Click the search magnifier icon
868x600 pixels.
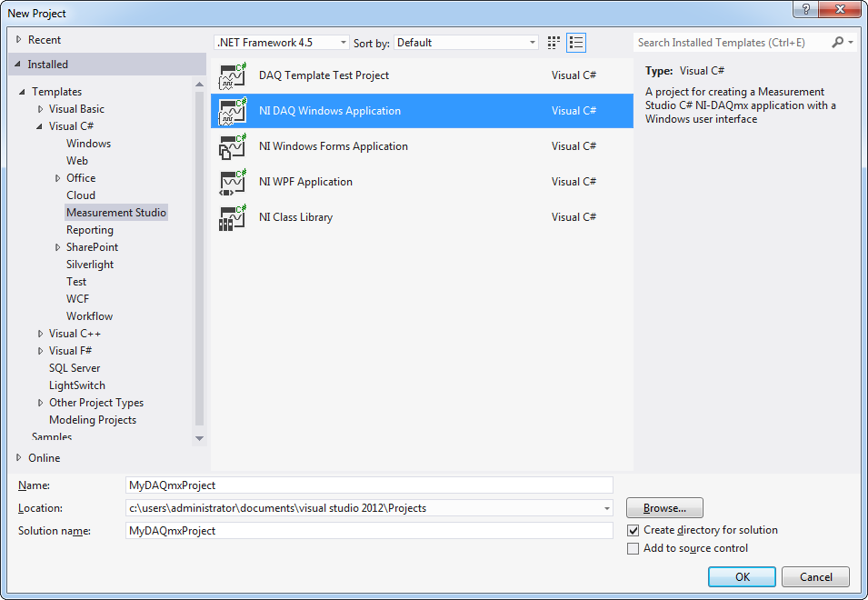[x=838, y=43]
